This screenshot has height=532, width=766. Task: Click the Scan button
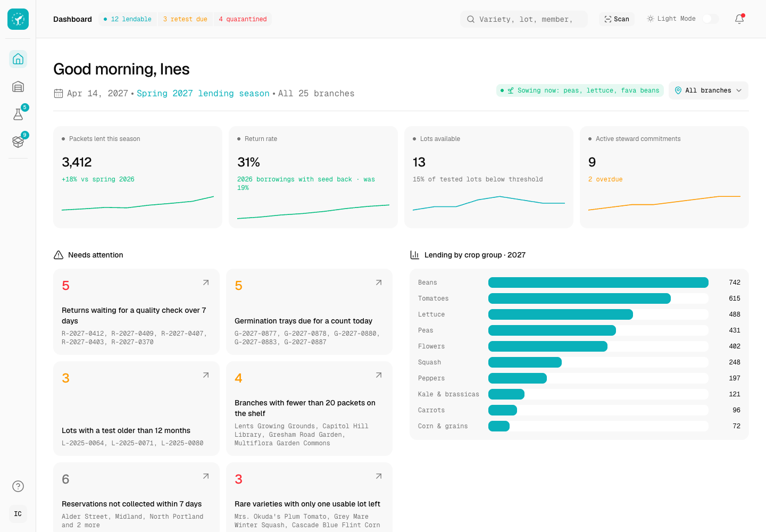point(617,19)
